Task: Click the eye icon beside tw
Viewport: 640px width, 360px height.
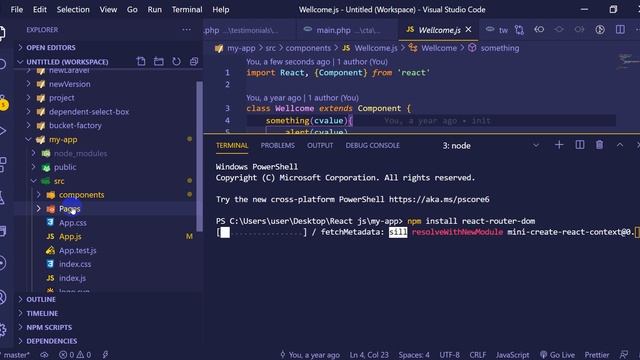Action: (490, 29)
